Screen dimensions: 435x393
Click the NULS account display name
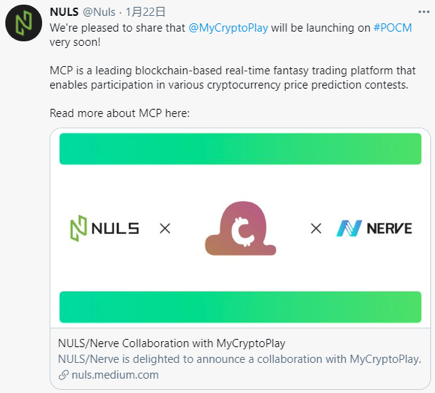click(x=64, y=12)
